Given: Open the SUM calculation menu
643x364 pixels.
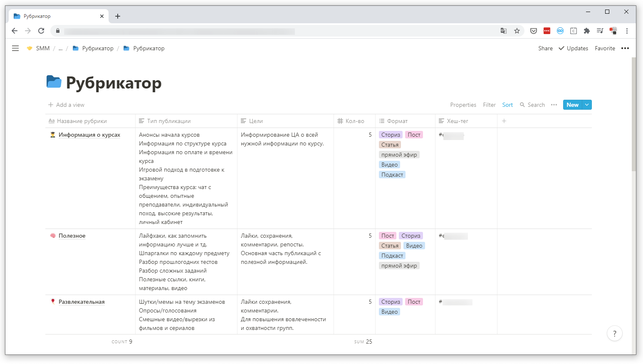Looking at the screenshot, I should pyautogui.click(x=363, y=342).
